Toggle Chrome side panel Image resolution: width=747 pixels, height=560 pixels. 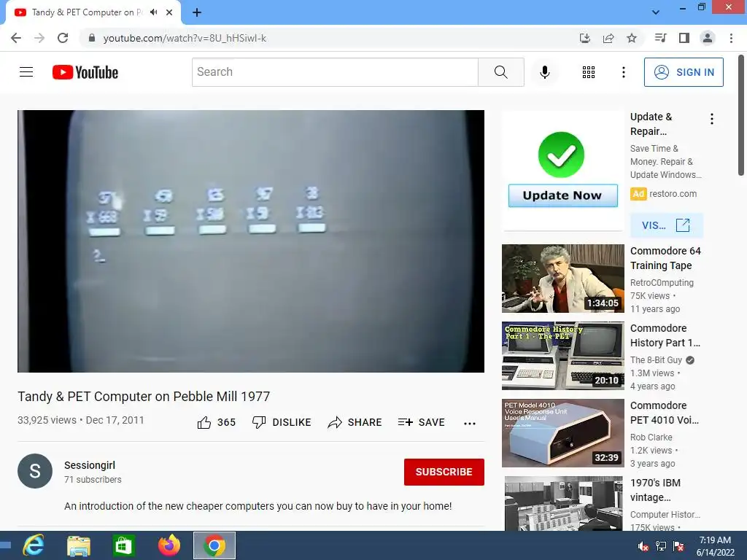pyautogui.click(x=684, y=38)
